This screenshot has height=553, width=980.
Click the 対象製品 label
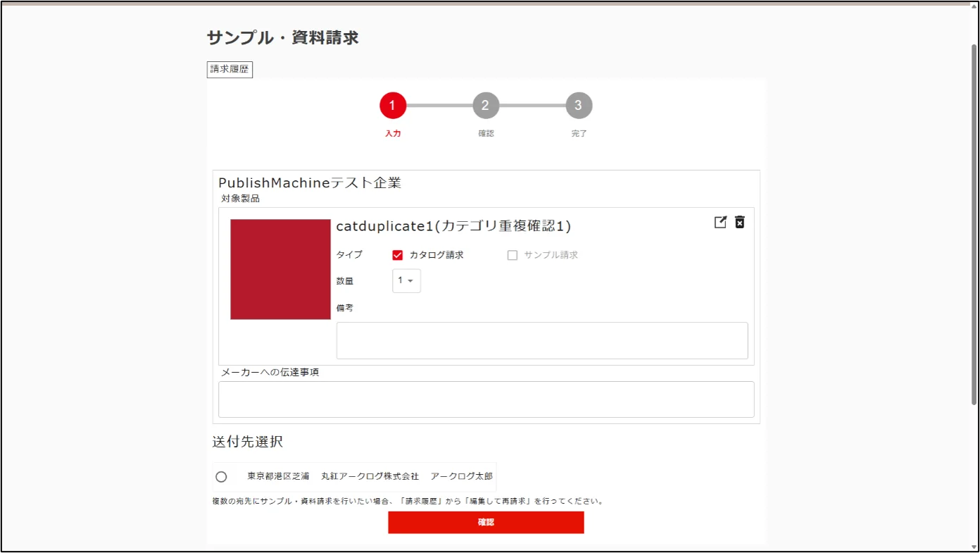click(x=240, y=199)
